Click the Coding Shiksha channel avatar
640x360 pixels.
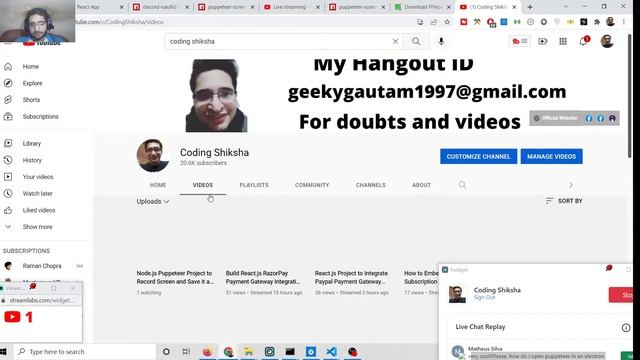coord(153,156)
